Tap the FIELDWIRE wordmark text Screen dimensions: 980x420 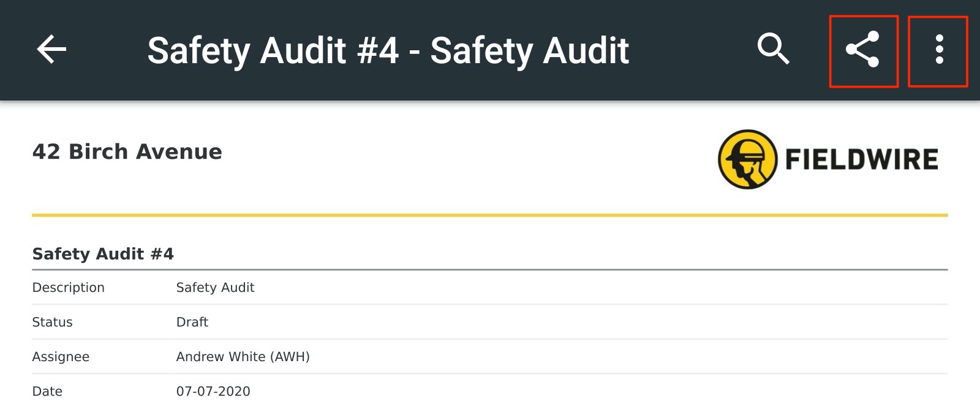point(861,160)
